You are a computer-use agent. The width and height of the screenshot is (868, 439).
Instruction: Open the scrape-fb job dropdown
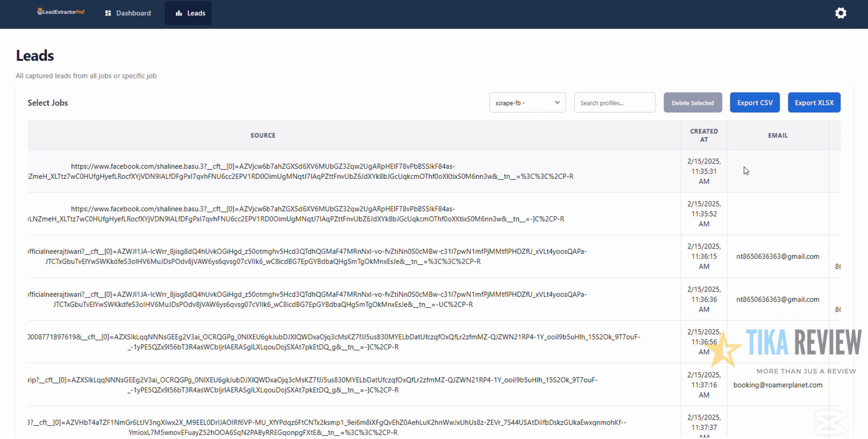point(527,102)
